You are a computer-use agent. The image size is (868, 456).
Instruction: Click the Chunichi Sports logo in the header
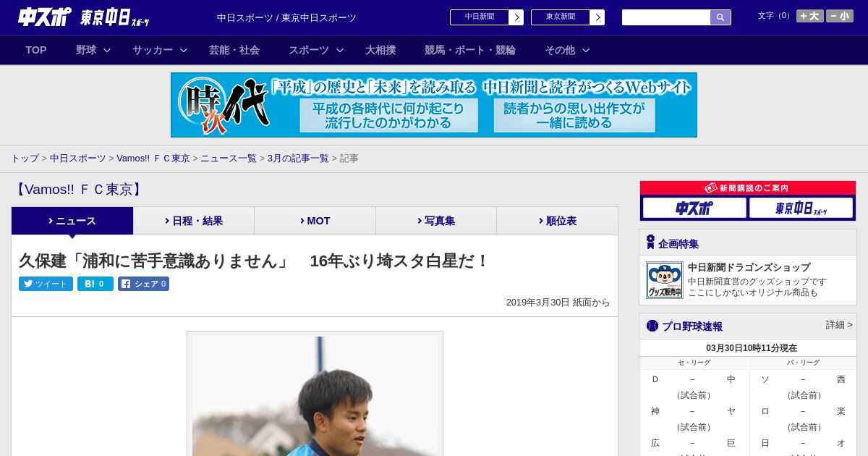pos(44,17)
